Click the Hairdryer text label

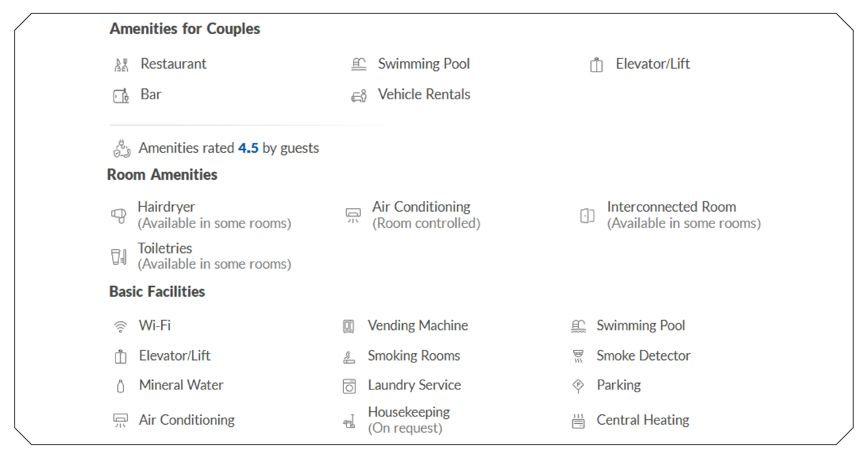click(x=166, y=207)
